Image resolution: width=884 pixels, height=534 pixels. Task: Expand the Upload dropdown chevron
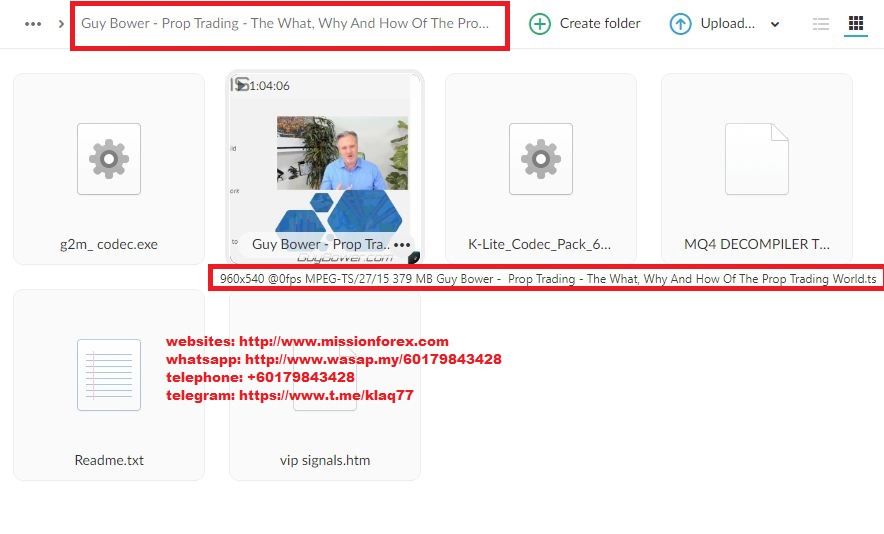coord(775,25)
